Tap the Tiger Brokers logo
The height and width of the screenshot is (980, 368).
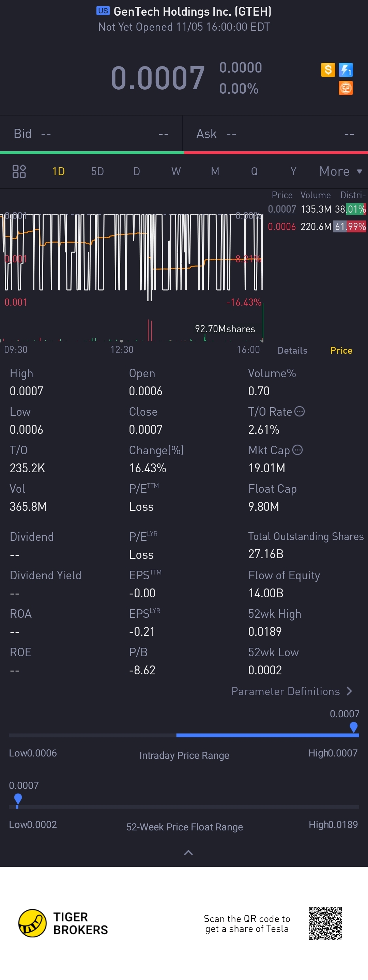click(x=63, y=923)
